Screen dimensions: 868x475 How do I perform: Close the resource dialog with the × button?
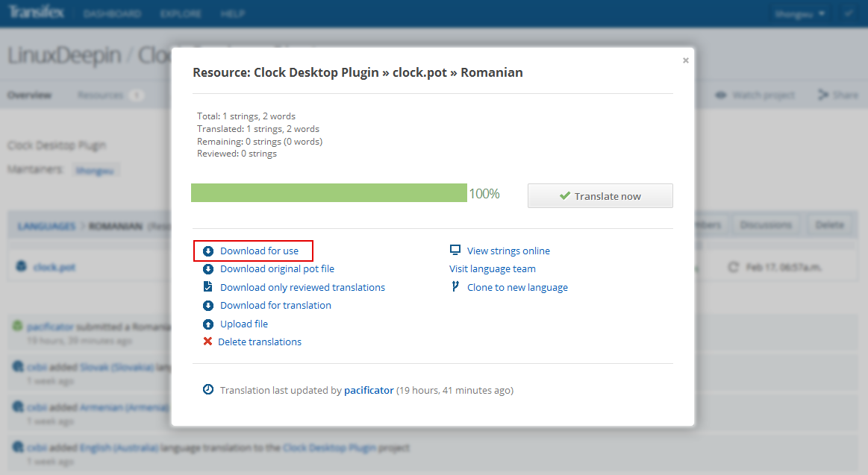coord(685,60)
